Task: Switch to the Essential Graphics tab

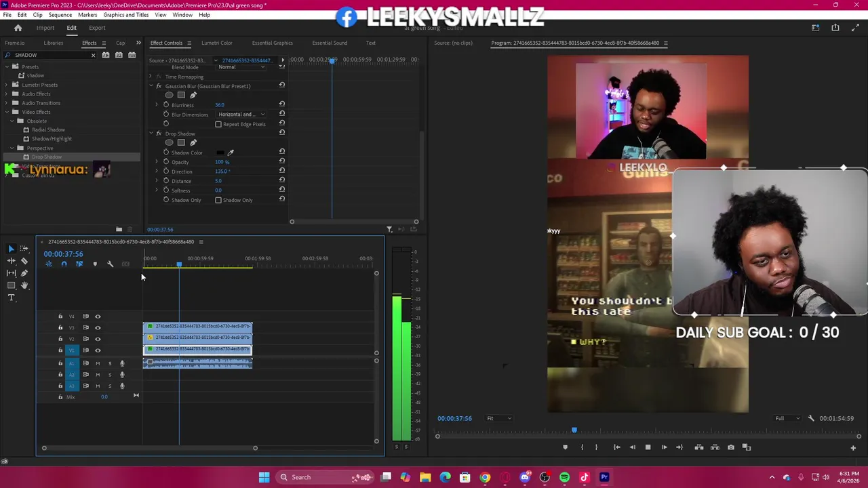Action: click(273, 43)
